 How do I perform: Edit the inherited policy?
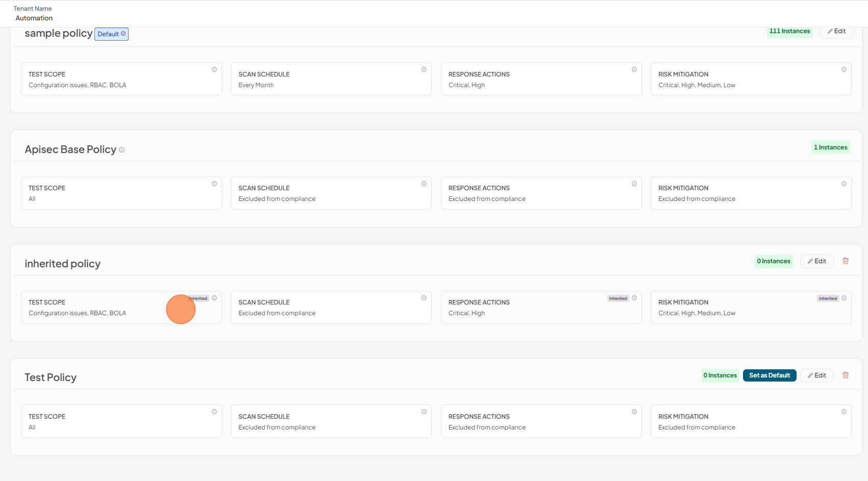(817, 261)
